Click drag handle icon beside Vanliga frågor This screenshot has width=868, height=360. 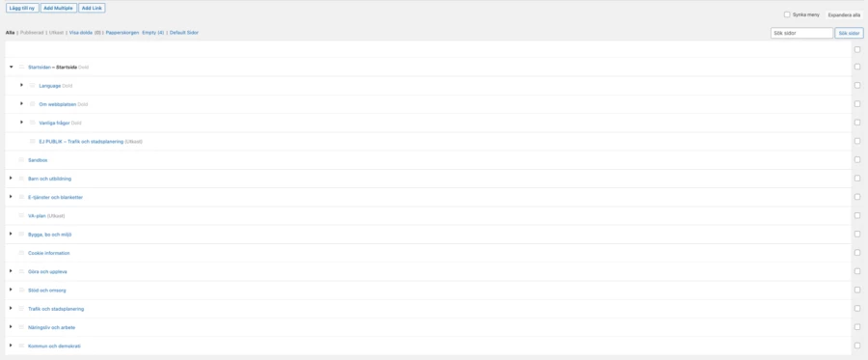click(32, 123)
